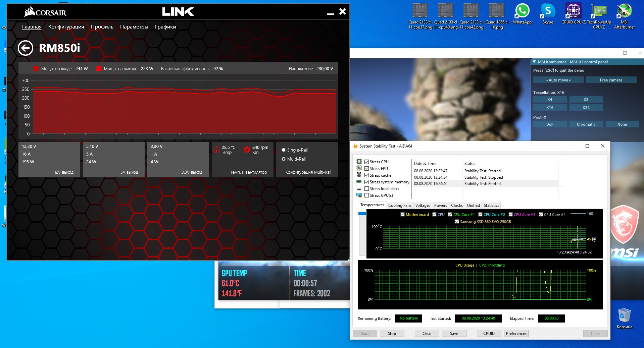Toggle the Stress cache checkbox
The width and height of the screenshot is (644, 348).
(x=367, y=175)
